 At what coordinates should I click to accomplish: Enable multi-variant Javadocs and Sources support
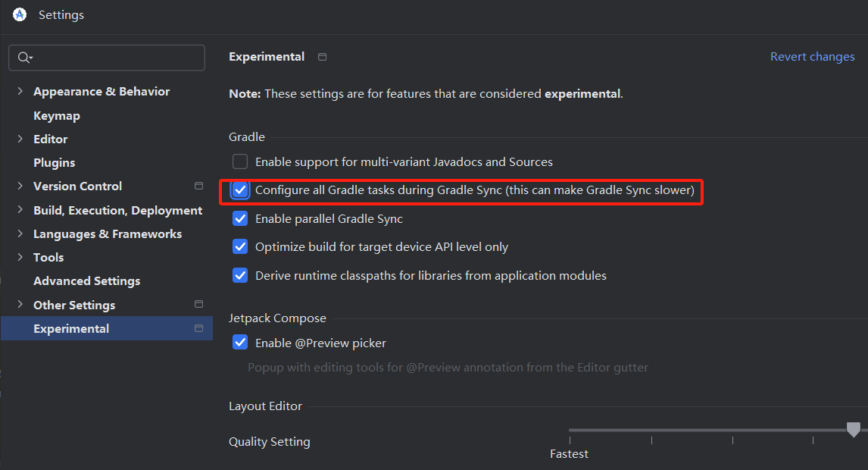pyautogui.click(x=240, y=161)
